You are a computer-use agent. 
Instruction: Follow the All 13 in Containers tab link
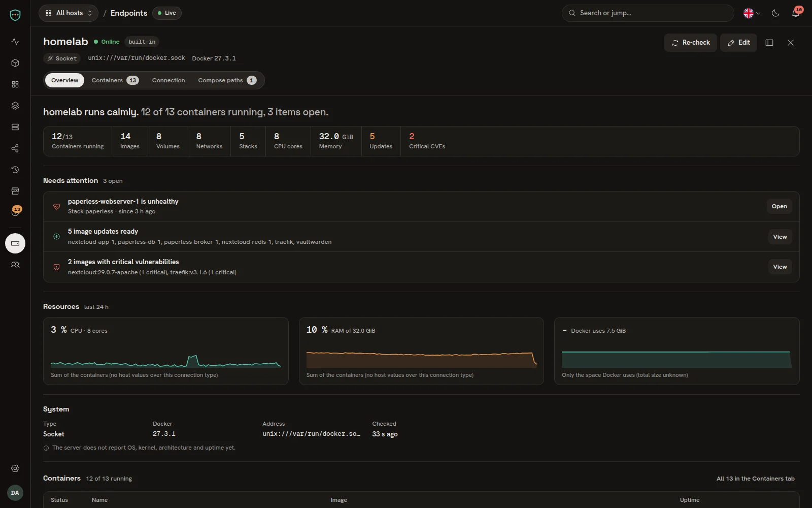[755, 479]
